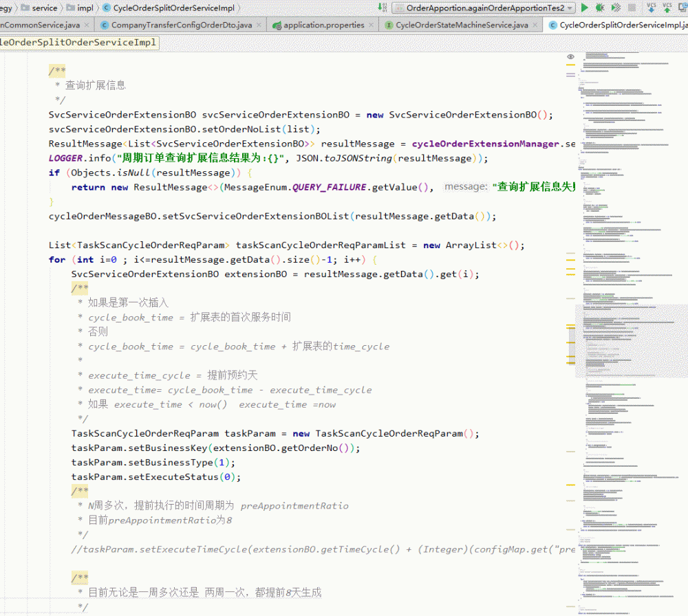Click the taskParam.setExecuteStatus(0) line
Viewport: 688px width, 616px height.
(156, 476)
